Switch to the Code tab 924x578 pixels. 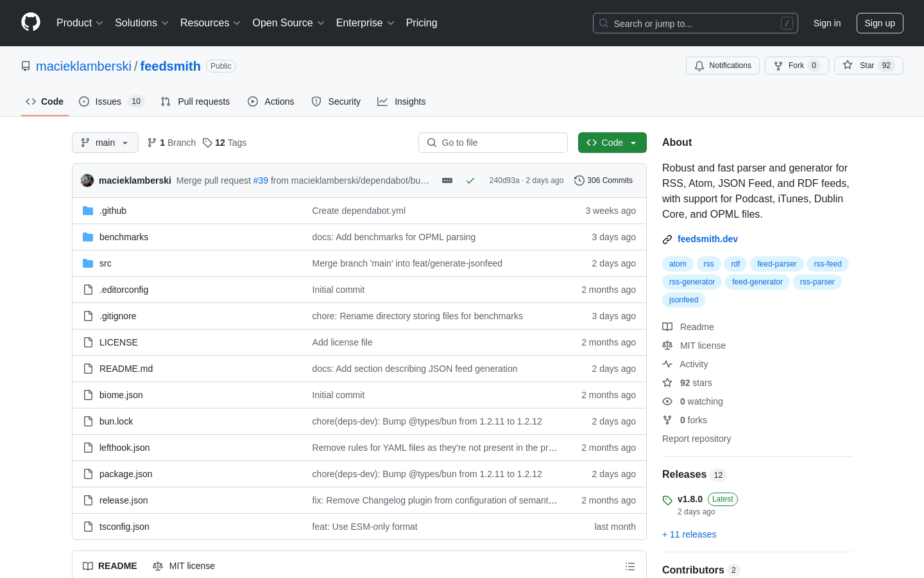pyautogui.click(x=45, y=101)
